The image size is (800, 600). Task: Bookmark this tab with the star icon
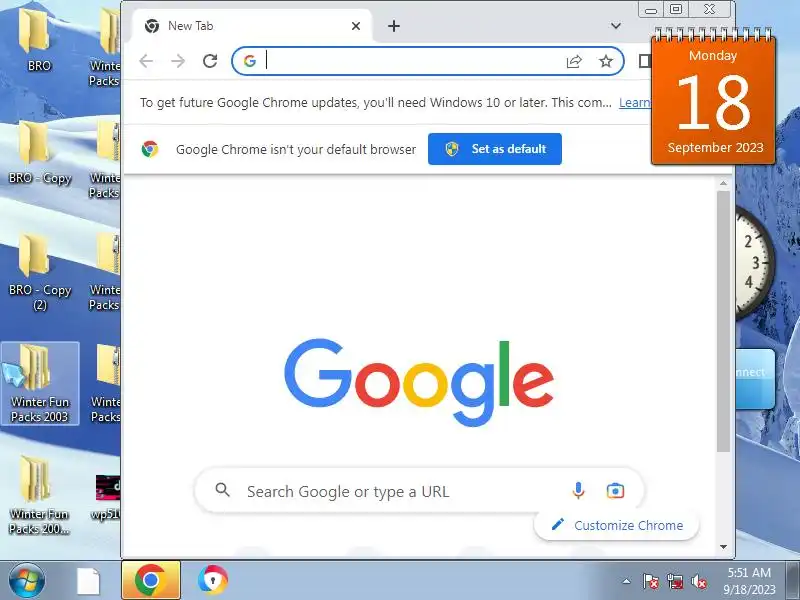click(x=606, y=61)
